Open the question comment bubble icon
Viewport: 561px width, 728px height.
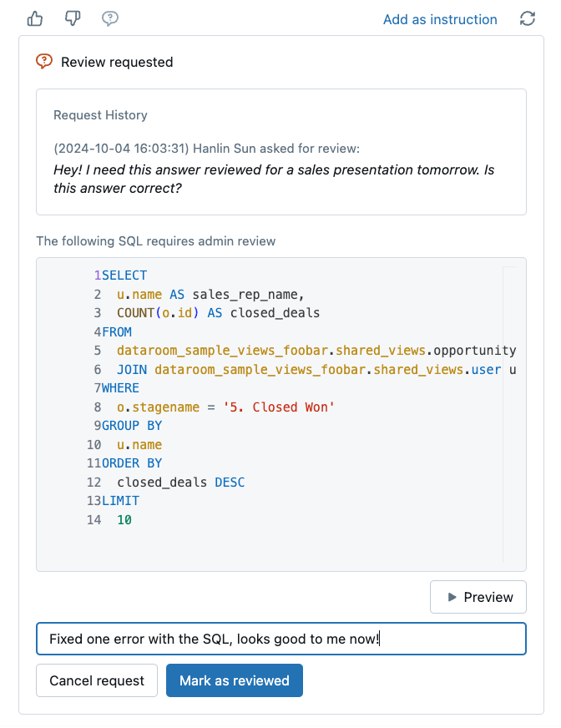tap(109, 18)
